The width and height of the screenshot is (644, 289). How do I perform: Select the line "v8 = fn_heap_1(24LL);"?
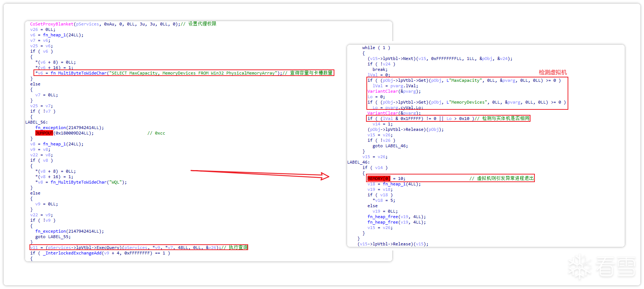57,144
